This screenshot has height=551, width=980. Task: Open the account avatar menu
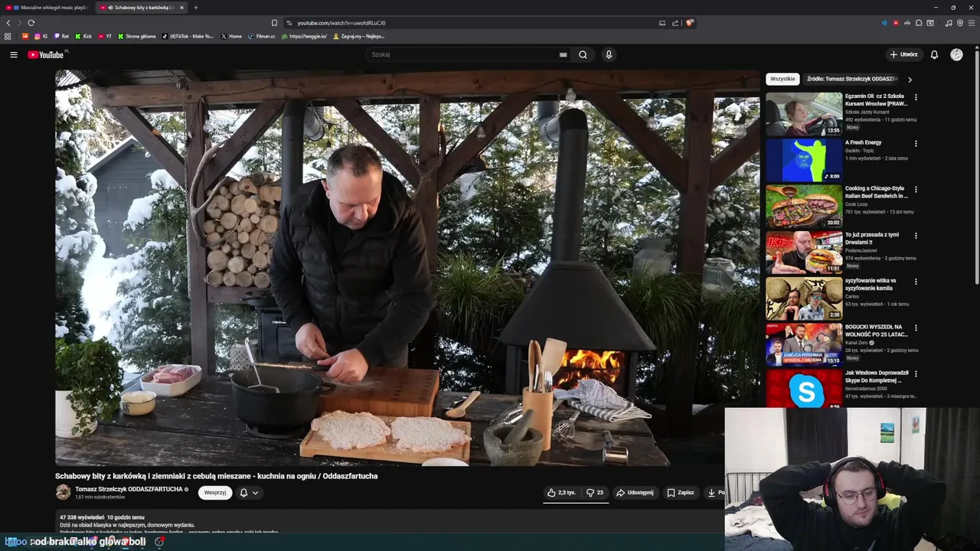[956, 54]
